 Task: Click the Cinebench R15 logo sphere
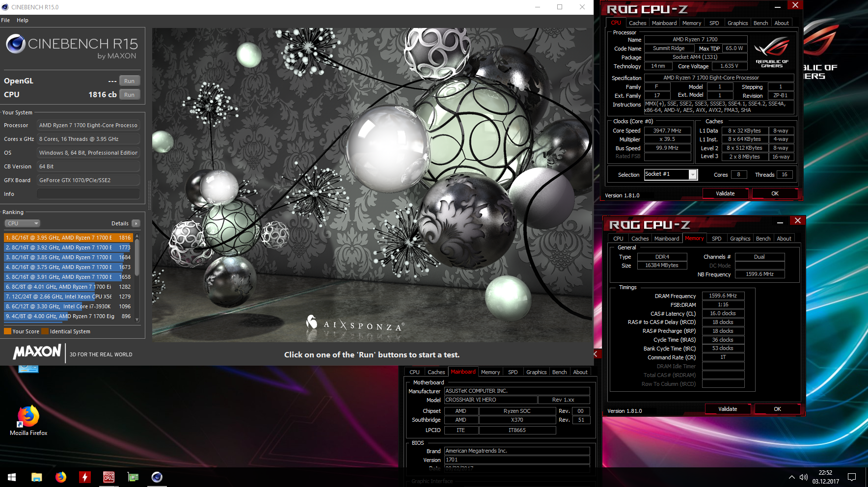pos(16,44)
